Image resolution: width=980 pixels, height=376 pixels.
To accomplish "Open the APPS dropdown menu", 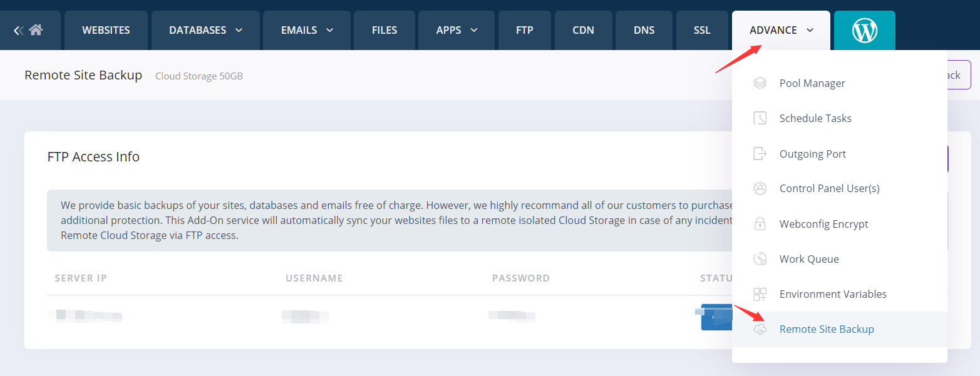I will tap(456, 30).
